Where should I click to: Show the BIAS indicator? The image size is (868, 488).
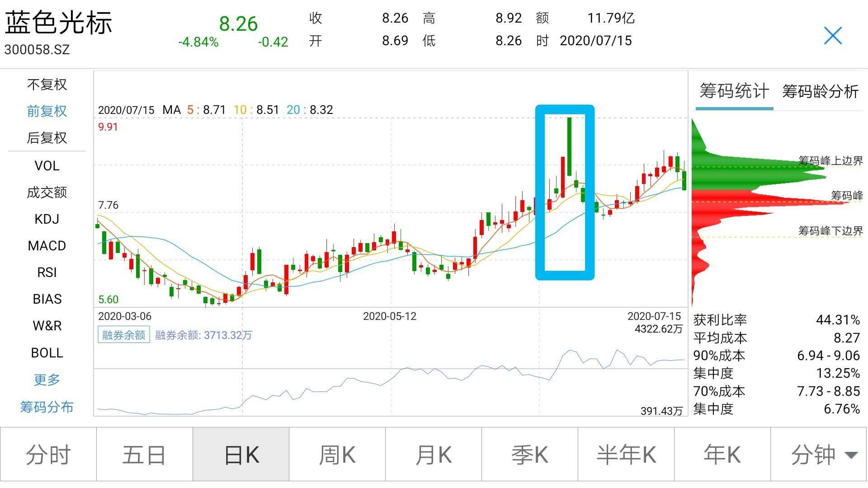pos(47,299)
